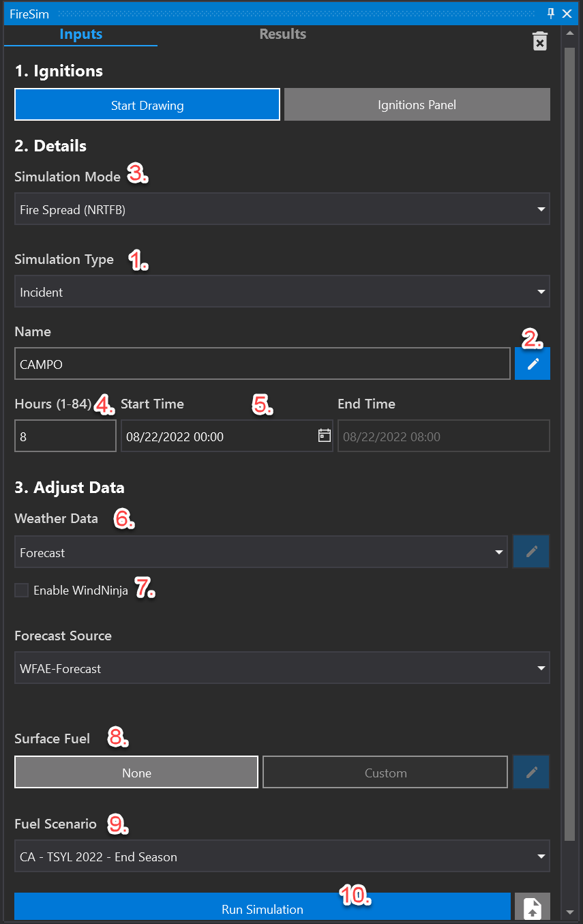583x924 pixels.
Task: Close the FireSim panel
Action: tap(567, 14)
